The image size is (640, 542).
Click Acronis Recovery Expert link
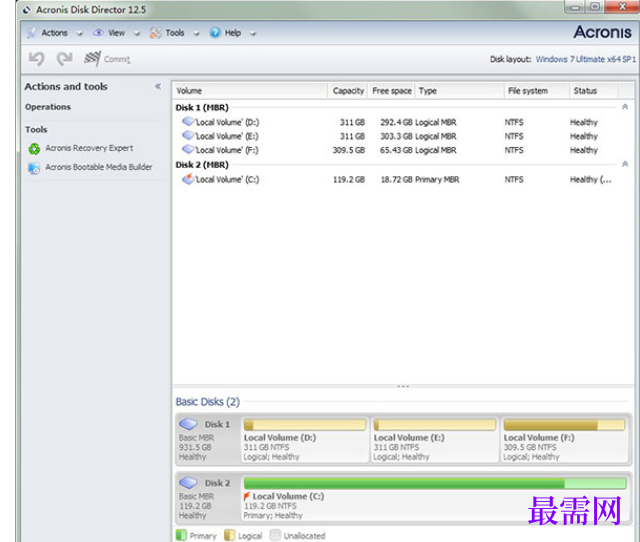coord(89,148)
